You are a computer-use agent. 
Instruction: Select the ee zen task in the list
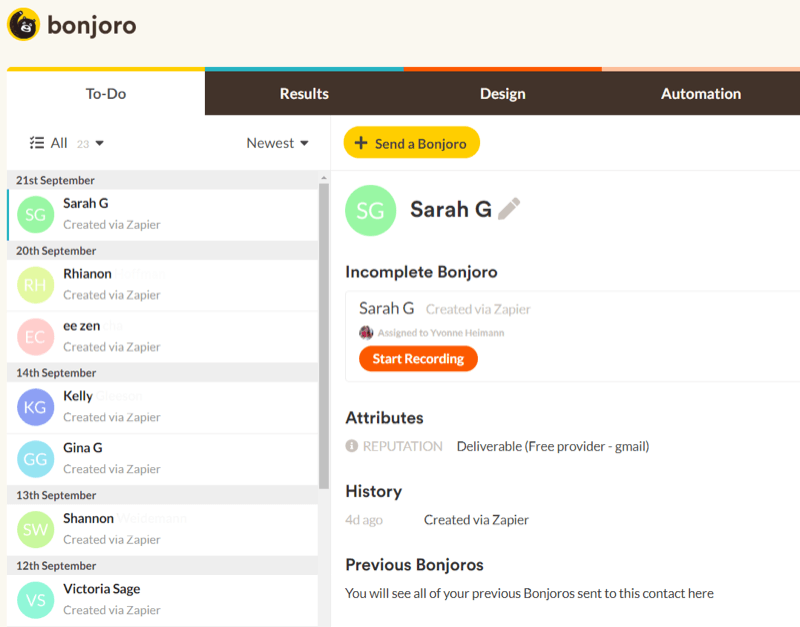163,337
